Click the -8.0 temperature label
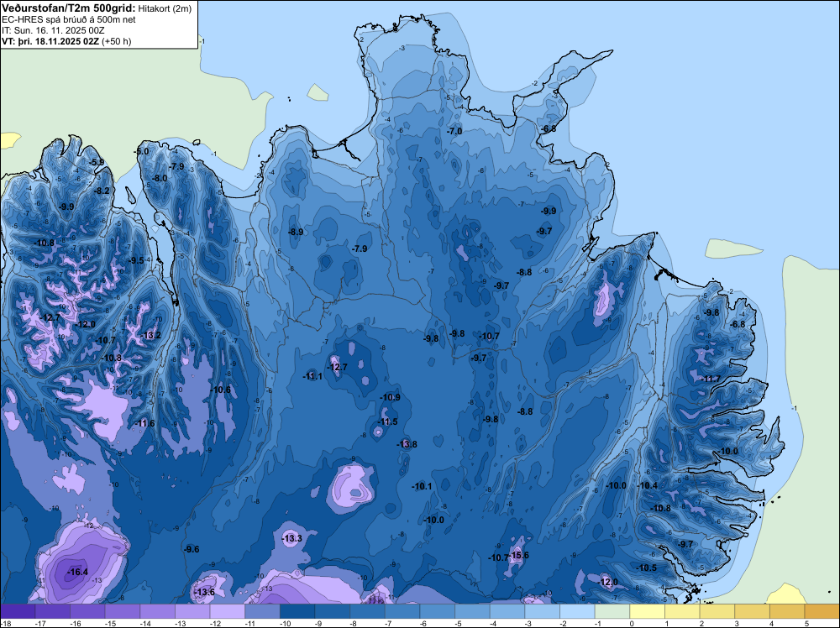 point(159,178)
